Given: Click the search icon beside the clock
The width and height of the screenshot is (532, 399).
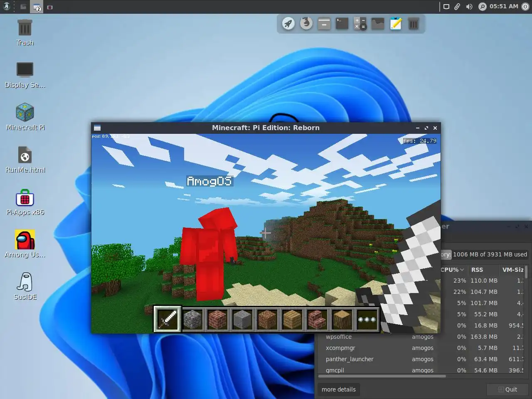Looking at the screenshot, I should pos(482,7).
